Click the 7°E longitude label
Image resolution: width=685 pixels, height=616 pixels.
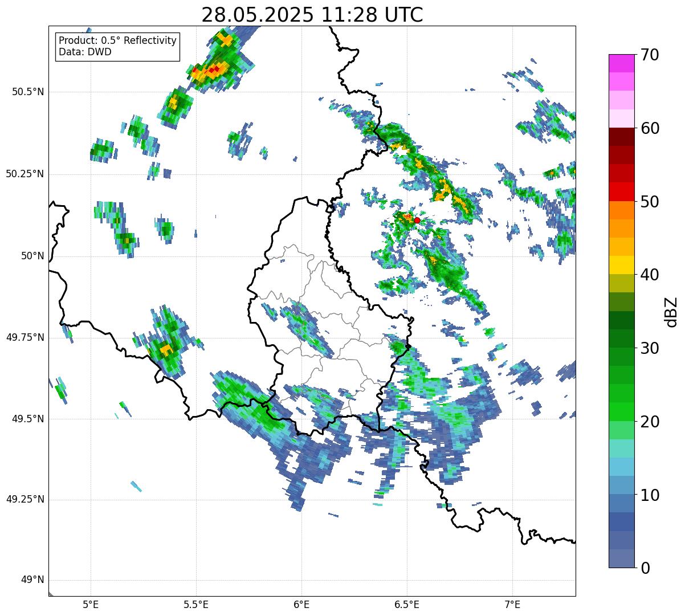tap(512, 605)
